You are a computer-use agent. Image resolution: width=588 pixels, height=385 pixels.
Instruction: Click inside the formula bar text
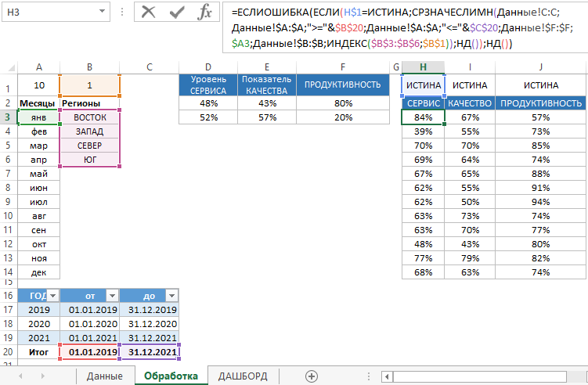pos(391,28)
